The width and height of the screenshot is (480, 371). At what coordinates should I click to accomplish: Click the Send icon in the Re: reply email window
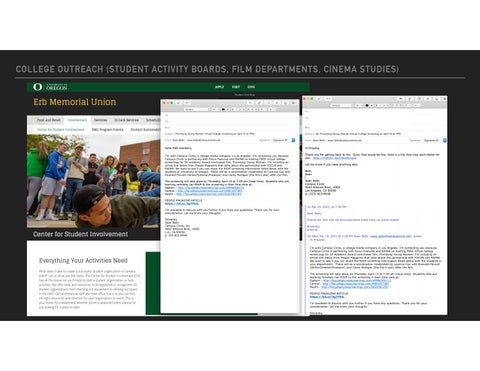320,99
